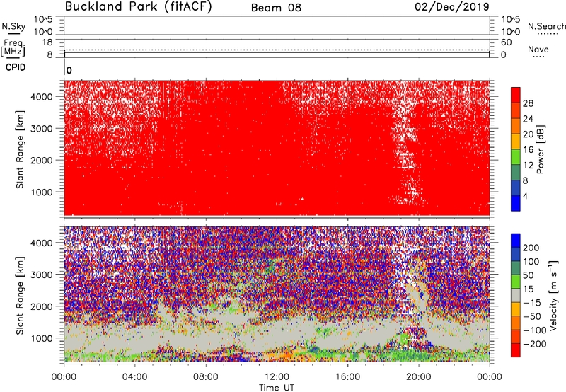Click the velocity panel Slant Range [km] label
This screenshot has width=566, height=392.
pos(20,296)
